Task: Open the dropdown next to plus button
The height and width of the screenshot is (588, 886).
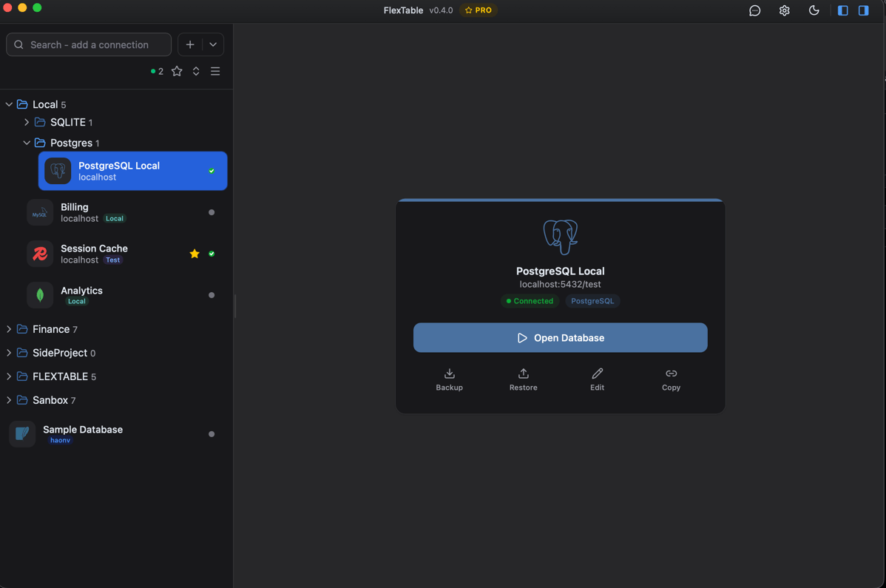Action: point(213,44)
